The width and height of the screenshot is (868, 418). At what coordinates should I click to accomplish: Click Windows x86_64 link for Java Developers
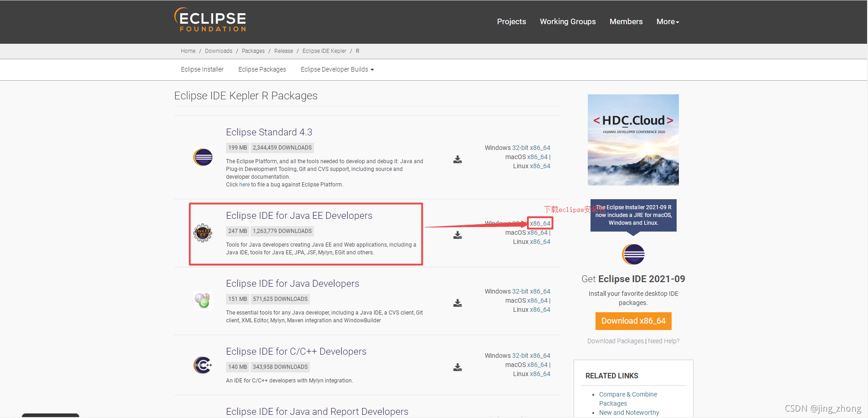pos(540,291)
